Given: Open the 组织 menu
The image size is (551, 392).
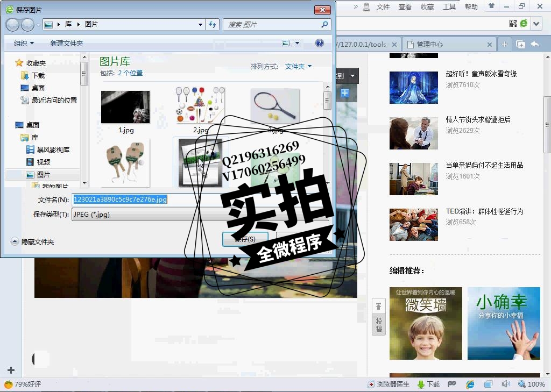Looking at the screenshot, I should [x=24, y=43].
